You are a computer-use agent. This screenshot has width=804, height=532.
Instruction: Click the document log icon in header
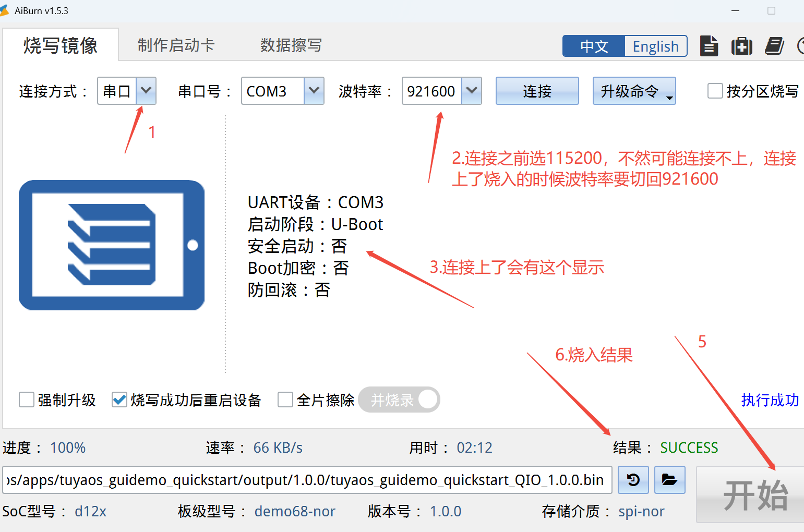point(709,46)
